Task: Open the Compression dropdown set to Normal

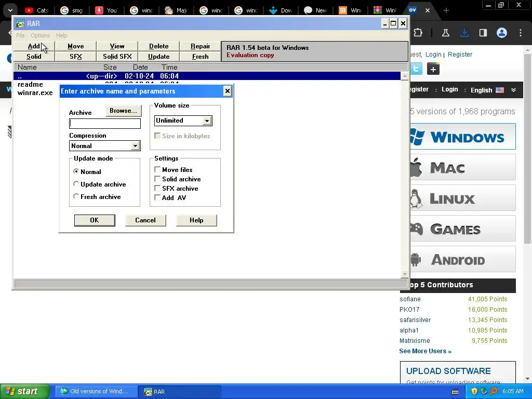Action: point(105,146)
